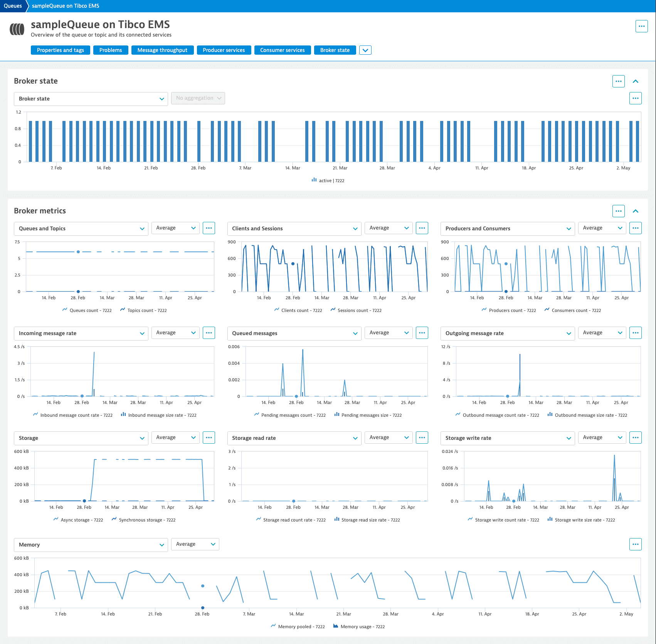The height and width of the screenshot is (644, 656).
Task: Jump to Problems section
Action: 111,50
